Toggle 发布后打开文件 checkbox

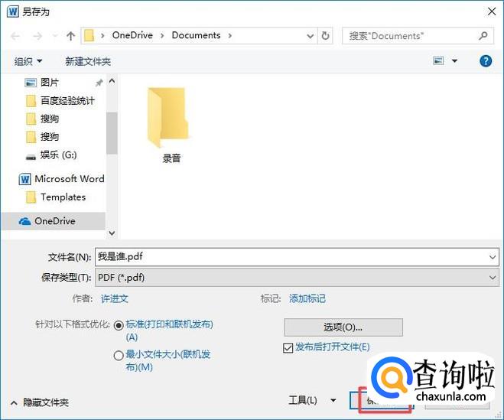(x=288, y=347)
